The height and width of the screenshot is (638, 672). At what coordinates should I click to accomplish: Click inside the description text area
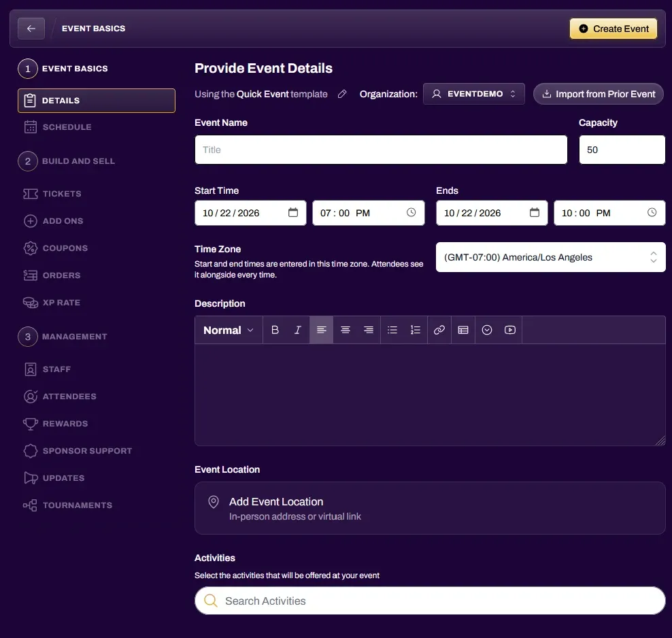(430, 394)
